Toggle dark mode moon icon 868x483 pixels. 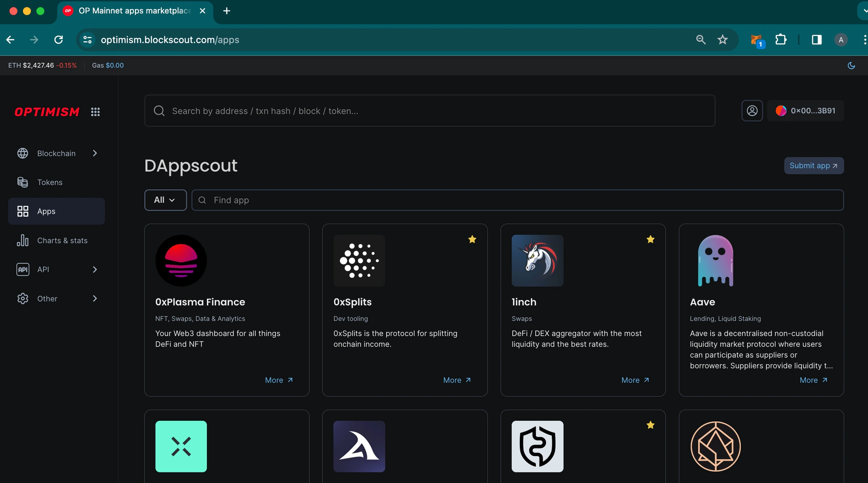(851, 66)
